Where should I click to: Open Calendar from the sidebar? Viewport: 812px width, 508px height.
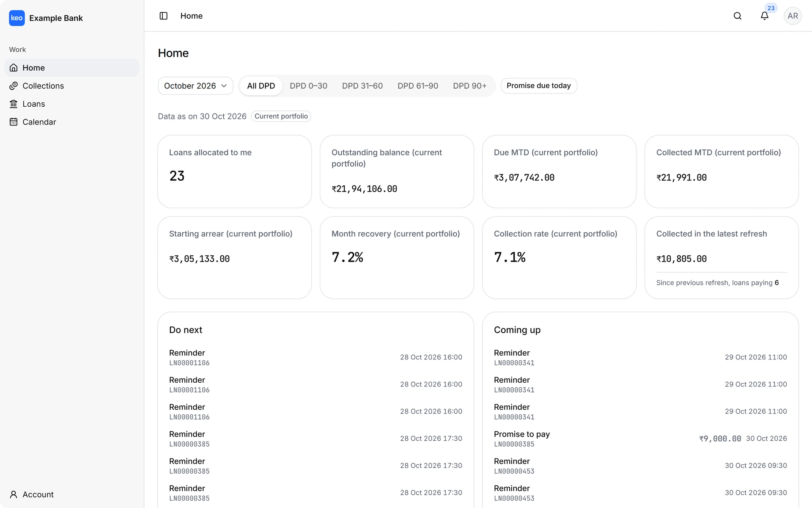[x=72, y=122]
